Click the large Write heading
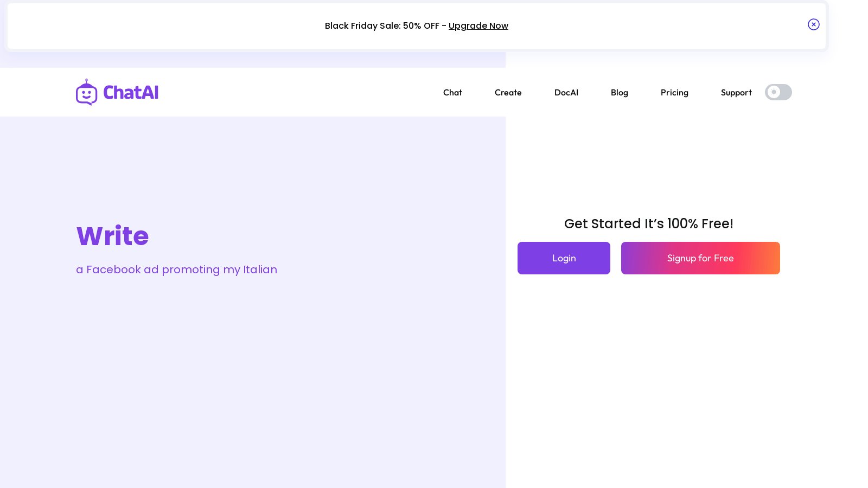 (112, 236)
